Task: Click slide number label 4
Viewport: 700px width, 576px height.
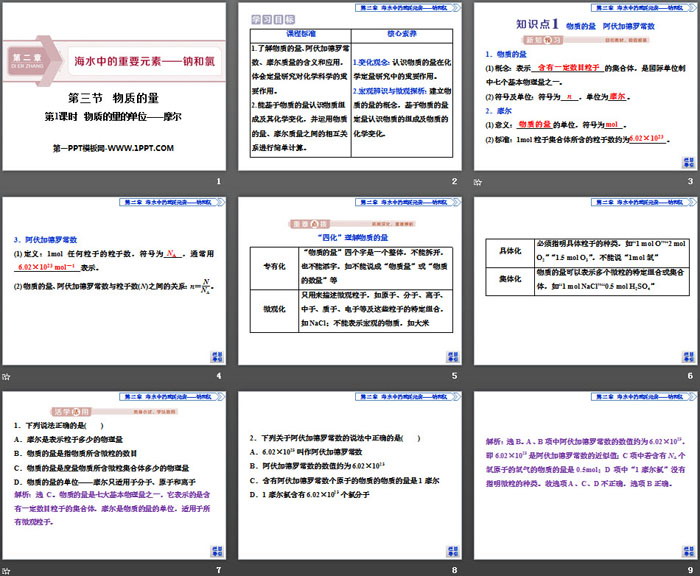Action: click(219, 376)
